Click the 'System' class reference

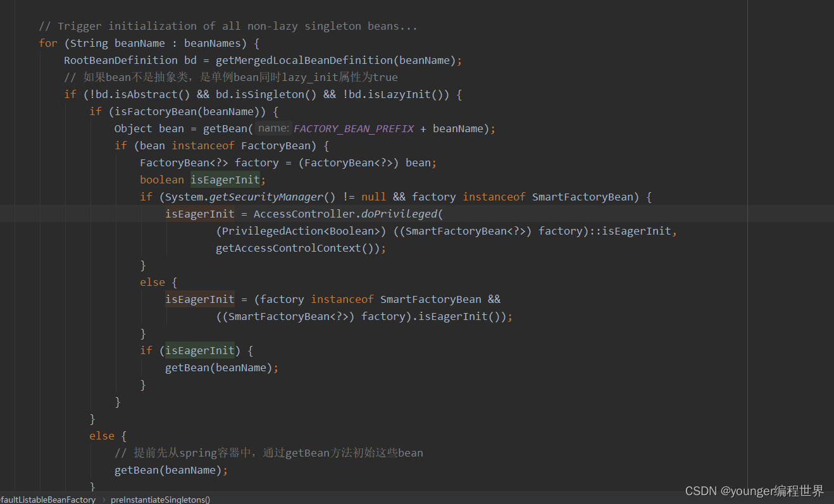click(x=184, y=197)
